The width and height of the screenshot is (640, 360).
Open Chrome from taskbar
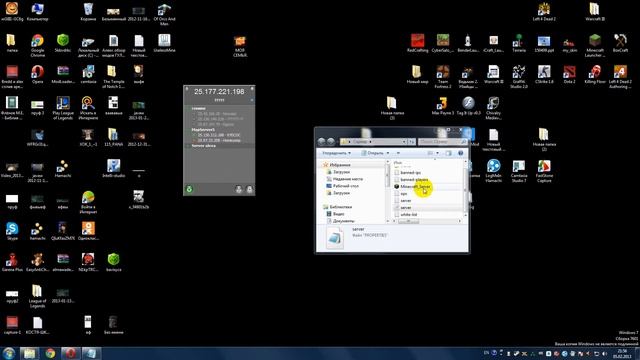[x=50, y=353]
